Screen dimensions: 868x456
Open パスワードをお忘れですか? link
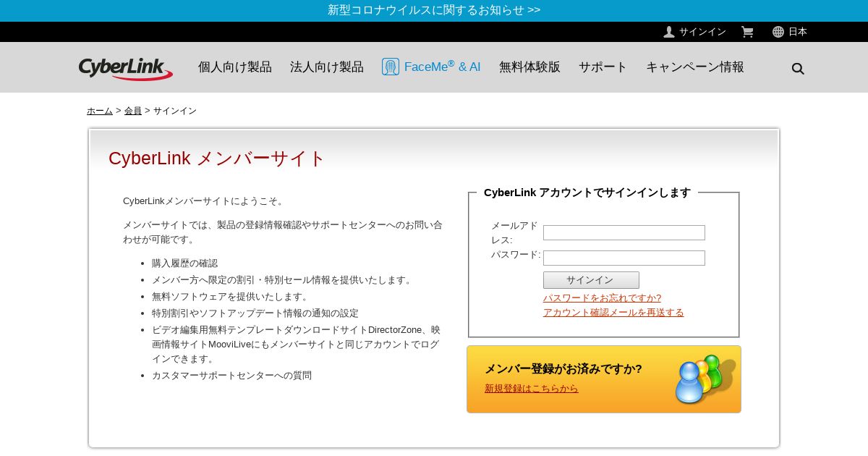coord(602,298)
